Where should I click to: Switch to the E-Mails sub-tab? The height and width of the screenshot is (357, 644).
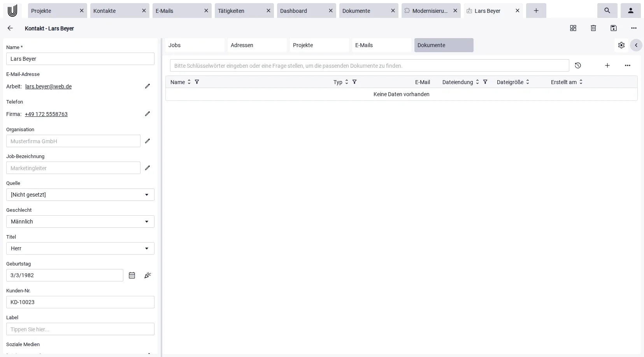pyautogui.click(x=382, y=45)
